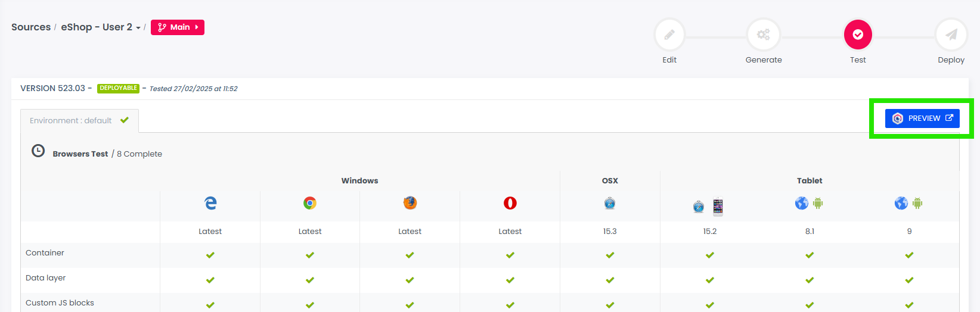
Task: Click the Firefox browser icon
Action: pyautogui.click(x=410, y=203)
